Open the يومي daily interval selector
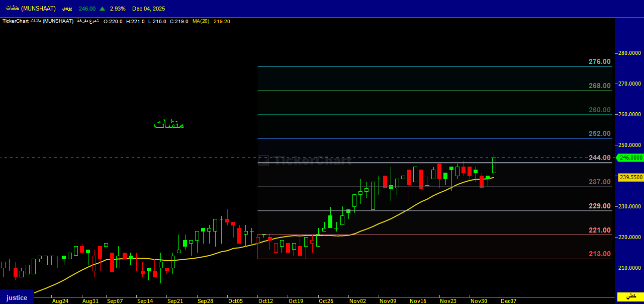 [x=66, y=9]
